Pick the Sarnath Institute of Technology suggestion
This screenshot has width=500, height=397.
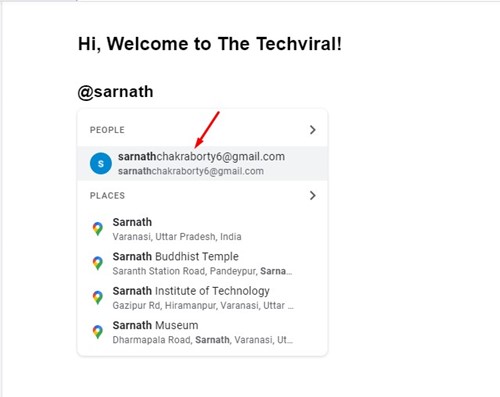[202, 297]
